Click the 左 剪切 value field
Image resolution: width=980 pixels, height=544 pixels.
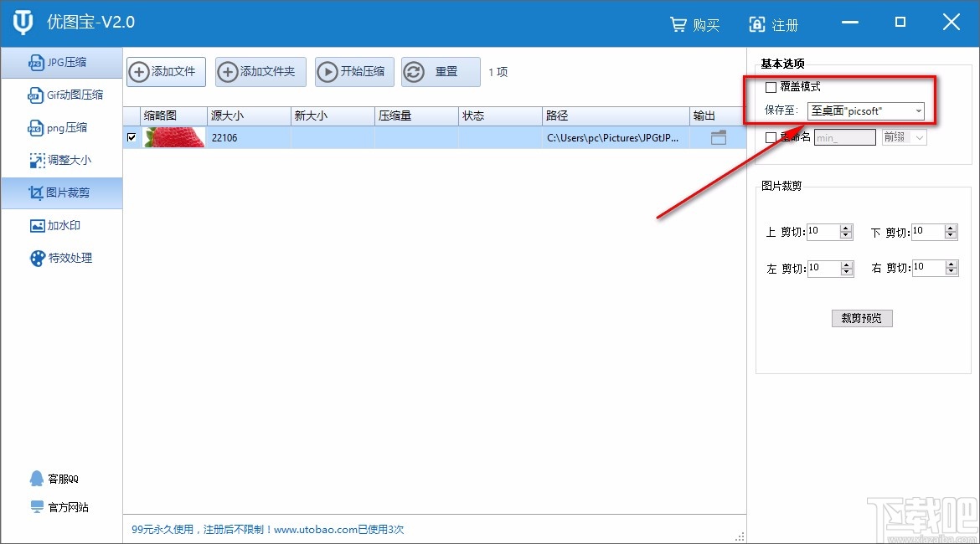[823, 269]
